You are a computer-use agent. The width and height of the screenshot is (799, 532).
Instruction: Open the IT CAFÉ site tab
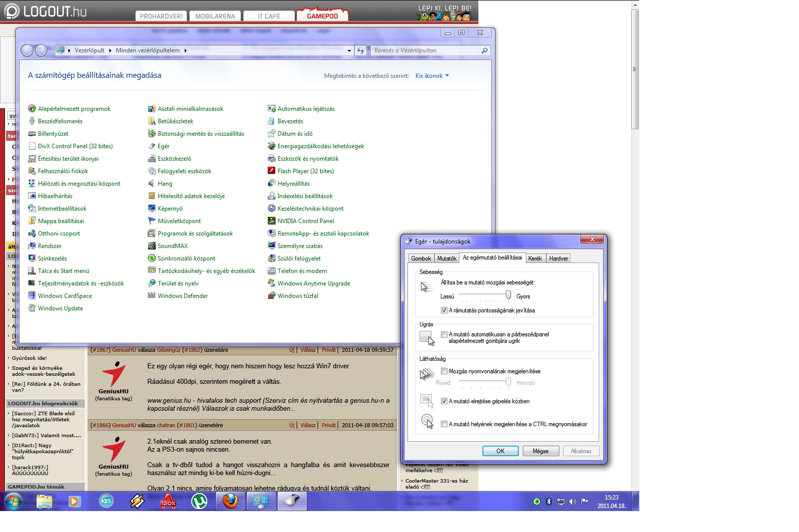click(x=269, y=16)
